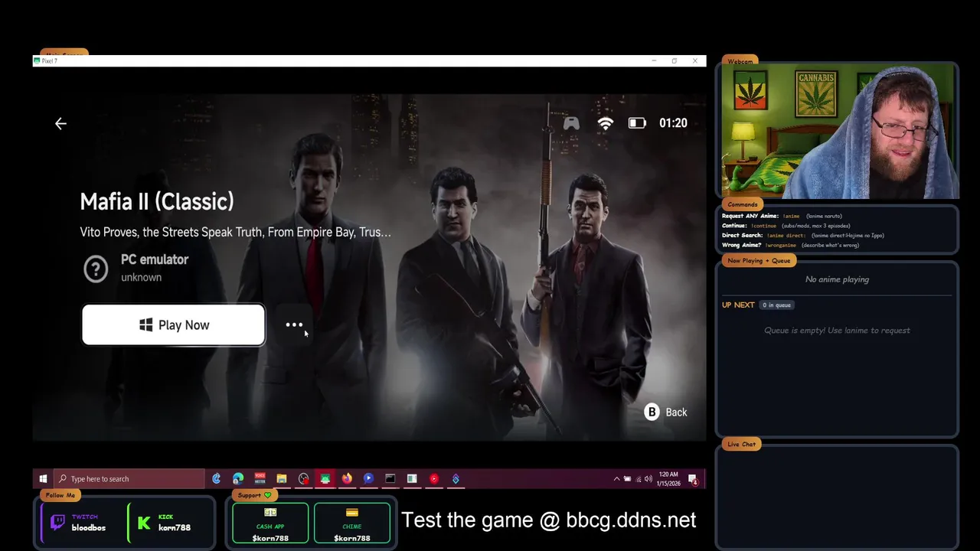Click the Cash App $korn788 card

(270, 524)
